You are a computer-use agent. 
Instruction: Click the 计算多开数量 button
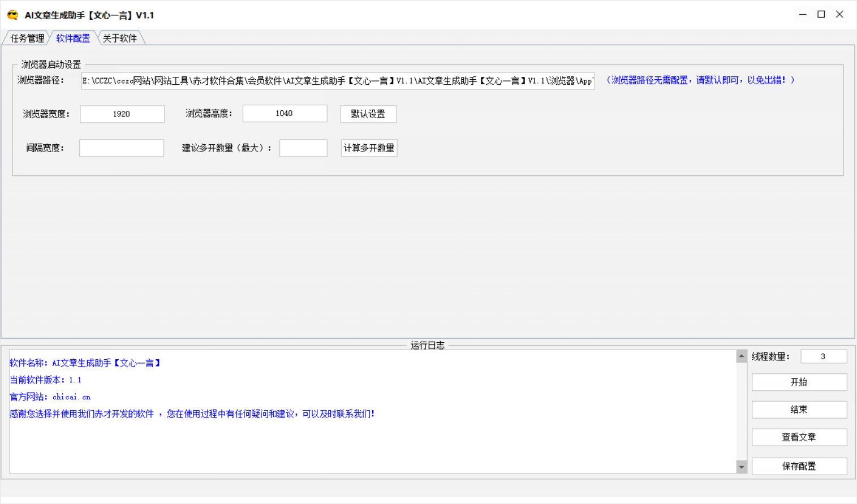(x=369, y=148)
